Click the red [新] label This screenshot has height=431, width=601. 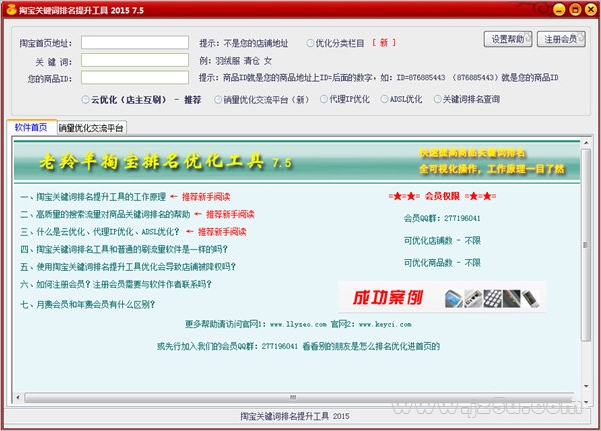[384, 43]
